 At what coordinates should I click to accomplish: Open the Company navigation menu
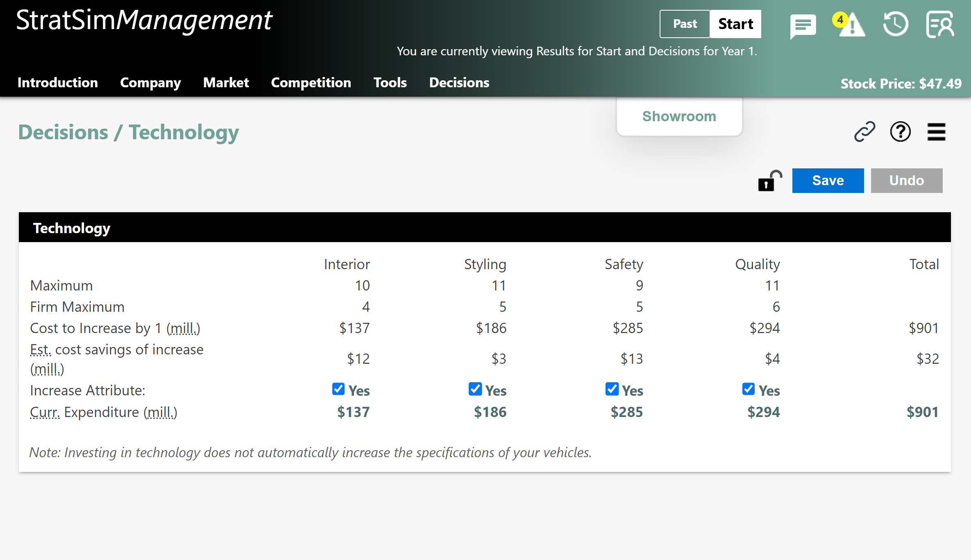(x=150, y=83)
